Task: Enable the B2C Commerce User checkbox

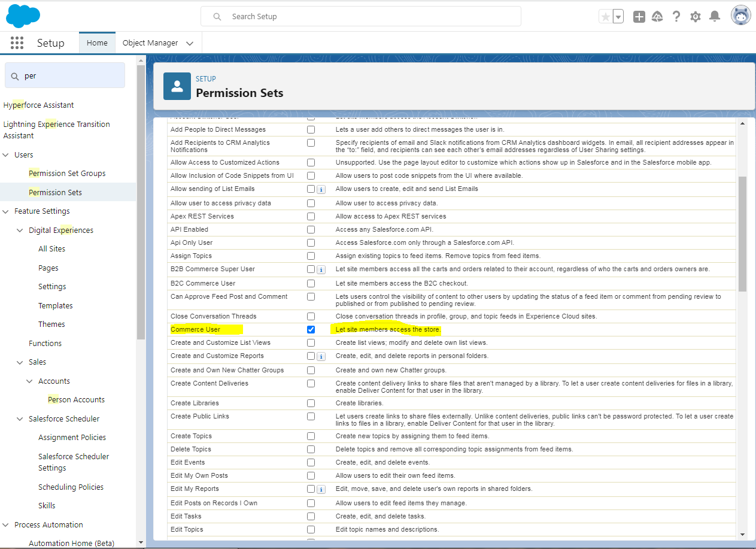Action: 311,283
